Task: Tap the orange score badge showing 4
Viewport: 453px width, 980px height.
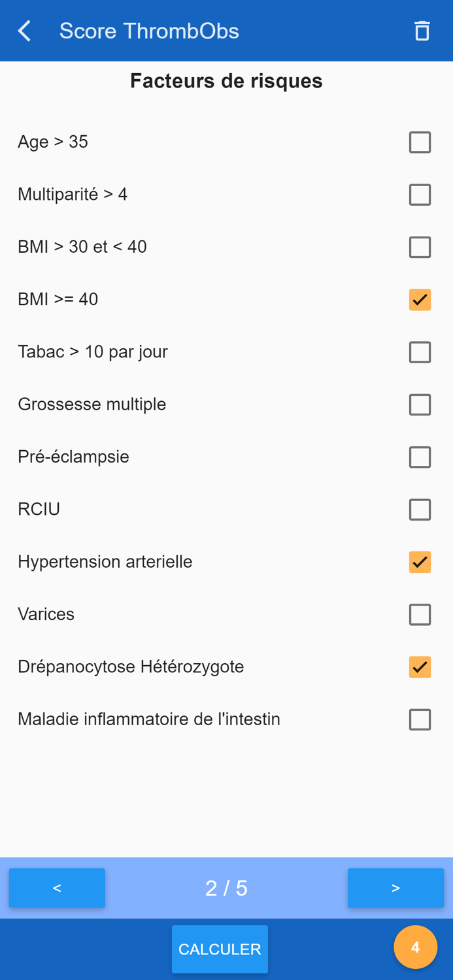Action: [x=415, y=947]
